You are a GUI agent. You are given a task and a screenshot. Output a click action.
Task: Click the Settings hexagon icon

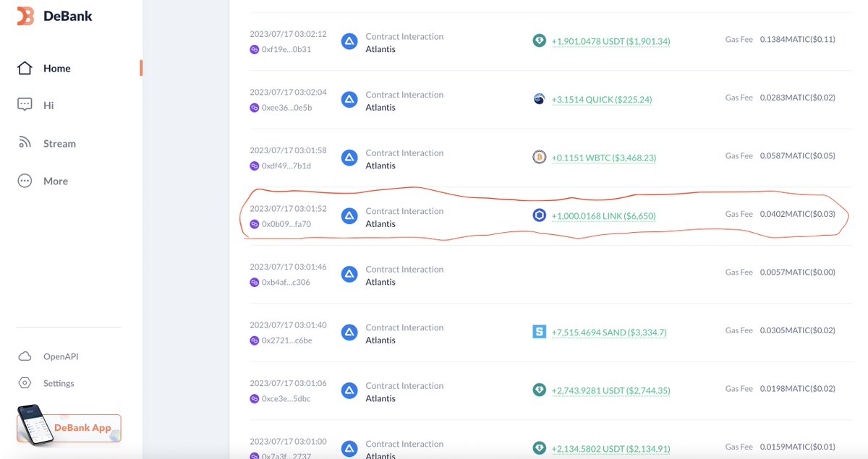(x=25, y=383)
